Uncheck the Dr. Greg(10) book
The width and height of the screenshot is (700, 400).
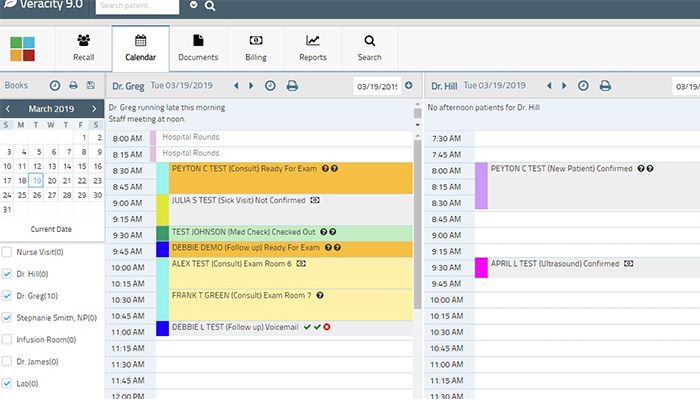pyautogui.click(x=7, y=296)
